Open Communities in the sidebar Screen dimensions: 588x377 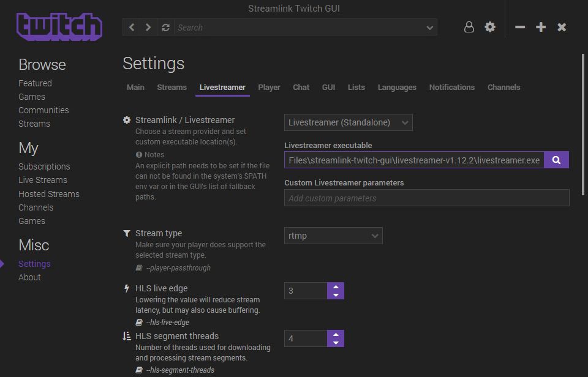pyautogui.click(x=43, y=110)
